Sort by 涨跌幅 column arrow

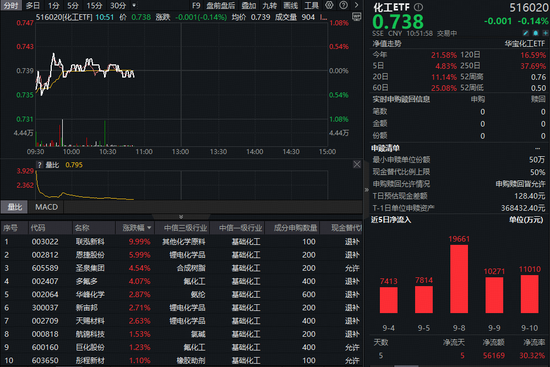149,228
